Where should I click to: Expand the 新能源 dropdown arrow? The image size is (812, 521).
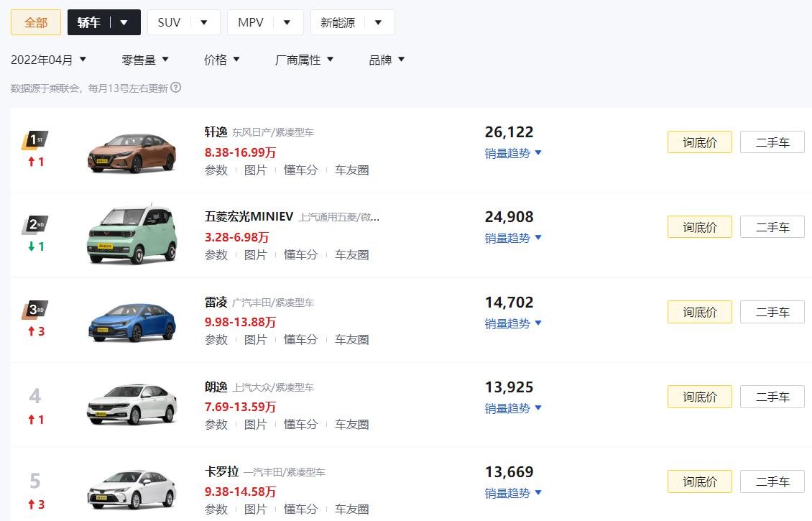[x=378, y=23]
